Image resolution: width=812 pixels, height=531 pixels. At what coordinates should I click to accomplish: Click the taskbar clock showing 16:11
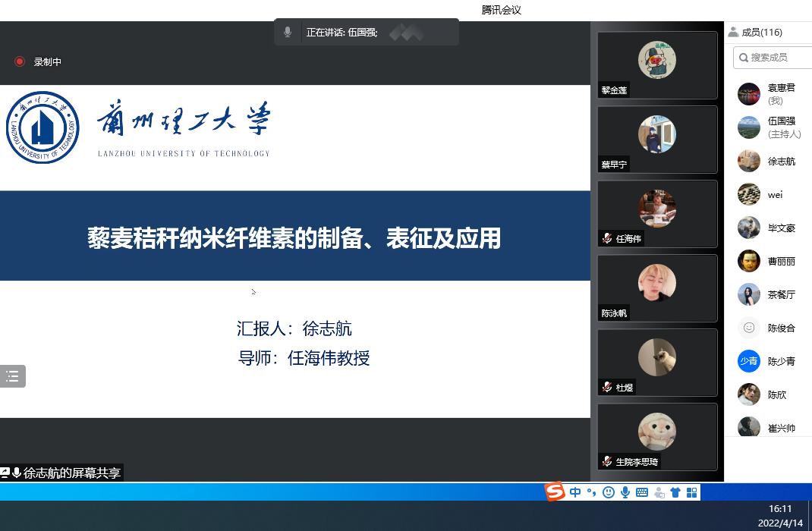coord(779,509)
